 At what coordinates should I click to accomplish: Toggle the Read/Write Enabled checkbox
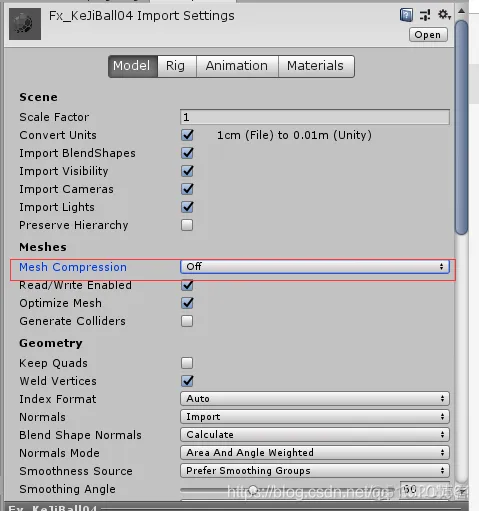click(x=187, y=285)
